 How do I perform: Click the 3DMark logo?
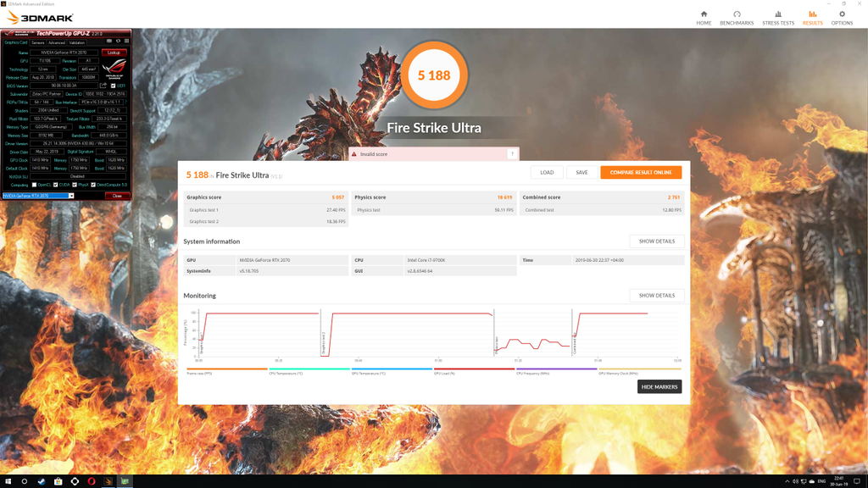click(40, 18)
